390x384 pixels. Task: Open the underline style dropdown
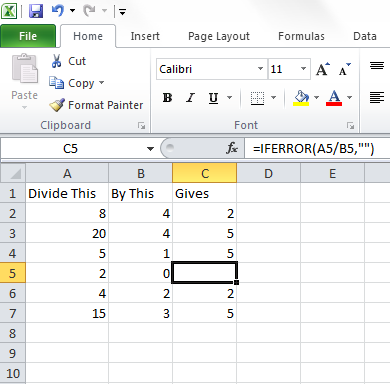pyautogui.click(x=229, y=98)
